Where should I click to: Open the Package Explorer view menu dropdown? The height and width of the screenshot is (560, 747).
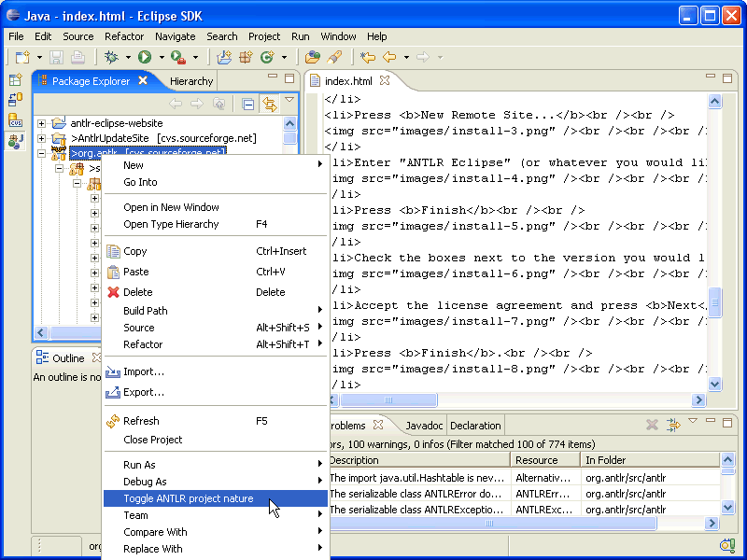point(289,101)
